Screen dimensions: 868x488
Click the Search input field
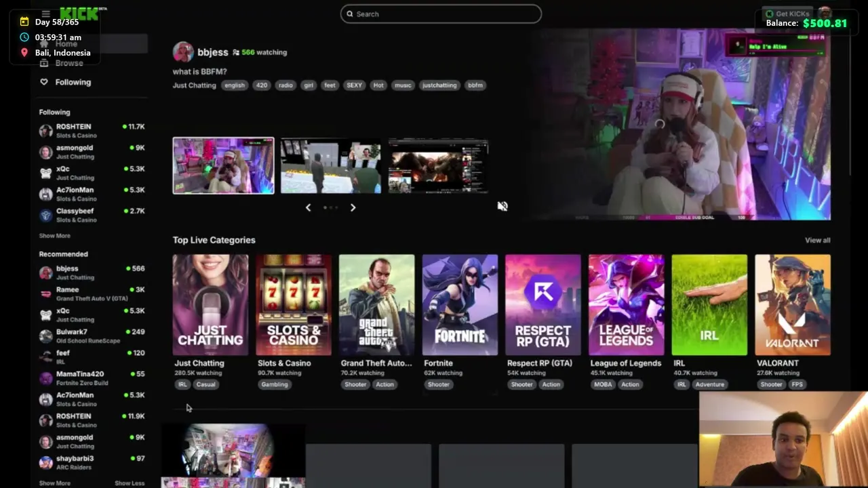(441, 14)
